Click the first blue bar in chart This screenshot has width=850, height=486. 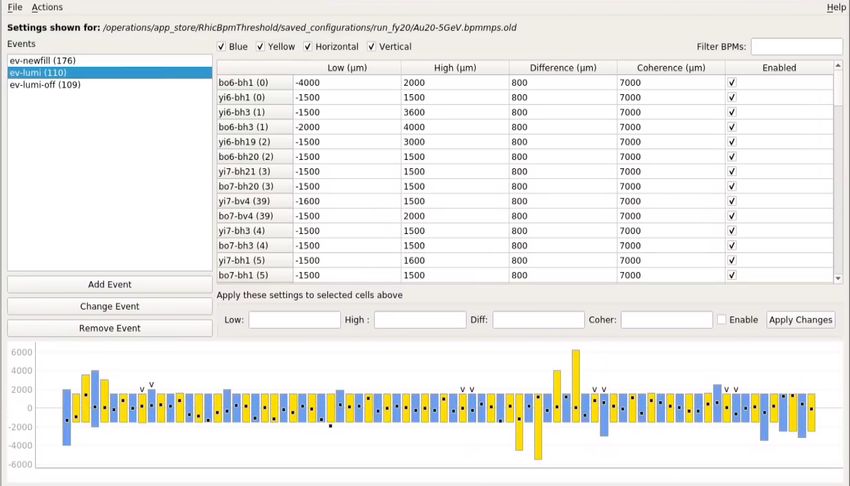click(x=67, y=417)
